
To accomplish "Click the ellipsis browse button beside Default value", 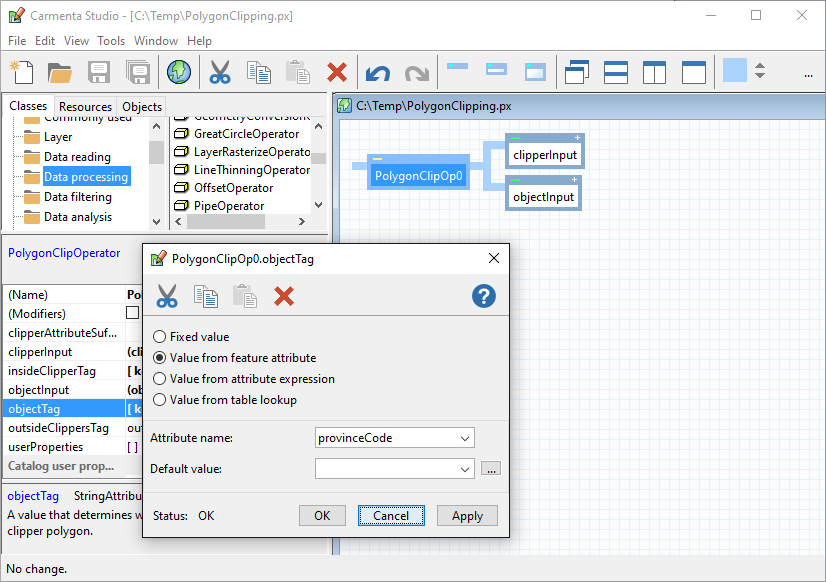I will pos(490,468).
